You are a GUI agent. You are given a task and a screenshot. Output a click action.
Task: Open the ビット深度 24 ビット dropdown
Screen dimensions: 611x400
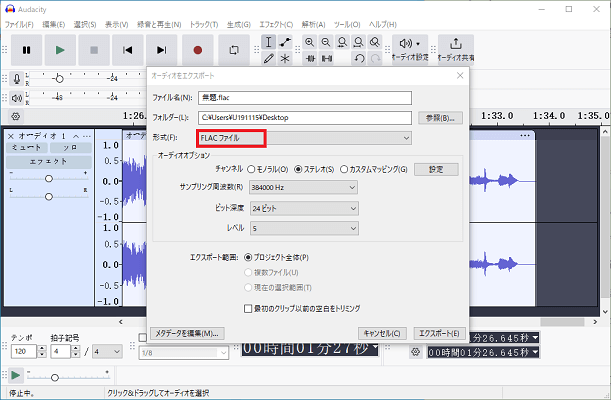pos(304,208)
